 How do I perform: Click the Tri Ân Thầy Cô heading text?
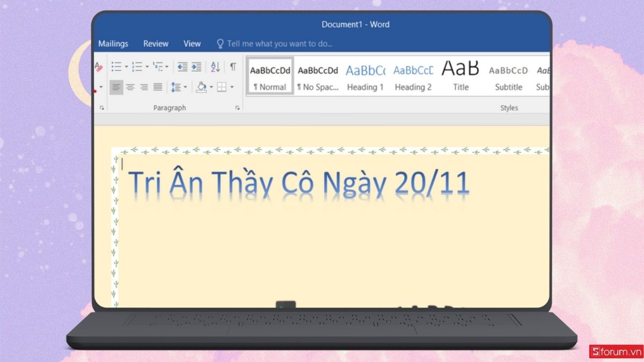[299, 183]
